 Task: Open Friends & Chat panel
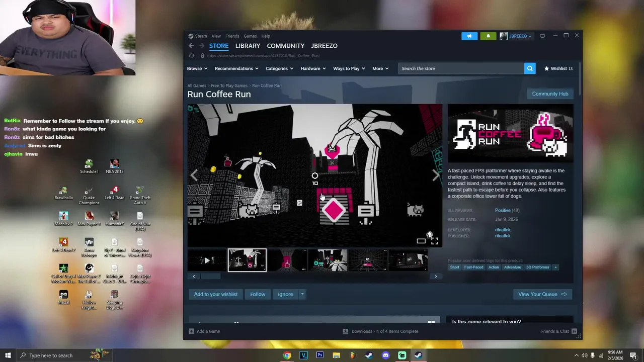click(559, 331)
